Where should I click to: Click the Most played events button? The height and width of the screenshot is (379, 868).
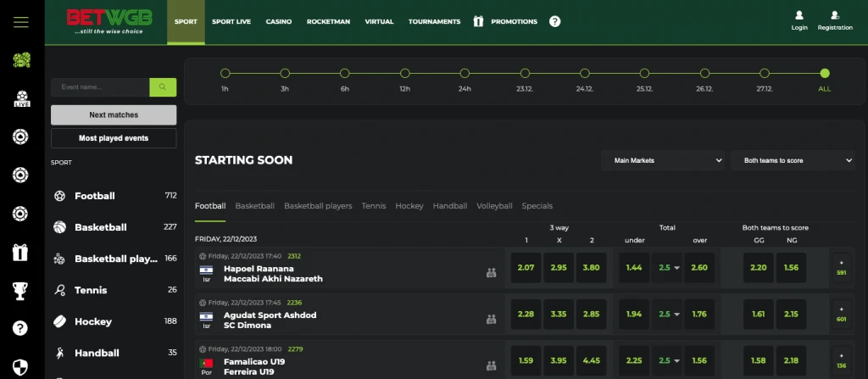tap(114, 138)
